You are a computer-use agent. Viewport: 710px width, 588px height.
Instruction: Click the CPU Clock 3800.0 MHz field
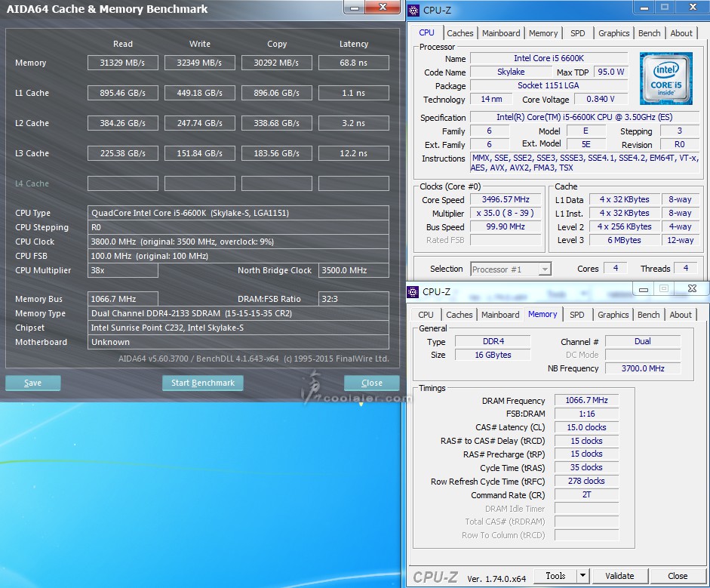click(x=238, y=242)
